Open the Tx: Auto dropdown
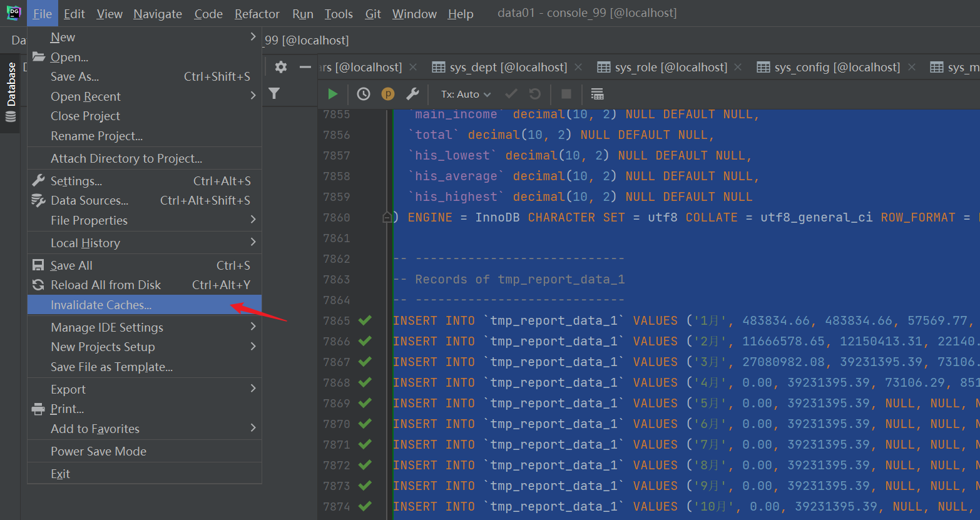 (464, 94)
